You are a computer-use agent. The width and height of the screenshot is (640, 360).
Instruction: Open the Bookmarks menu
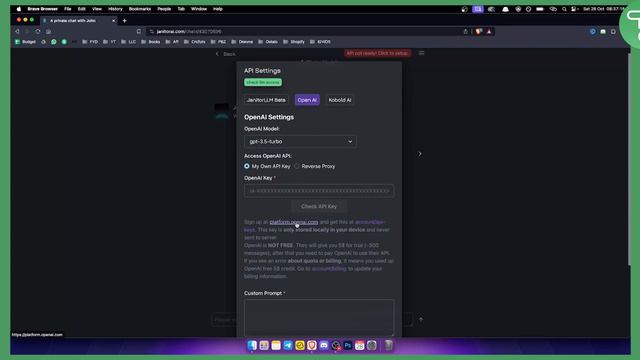click(140, 9)
